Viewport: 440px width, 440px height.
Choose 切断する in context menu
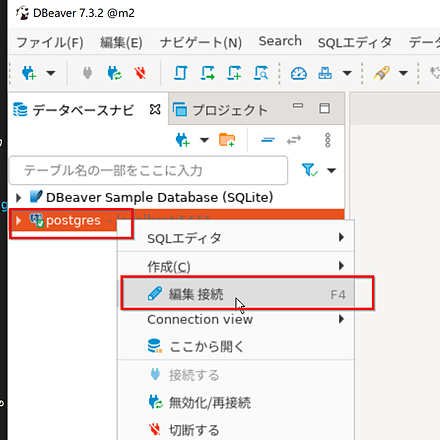tap(236, 429)
